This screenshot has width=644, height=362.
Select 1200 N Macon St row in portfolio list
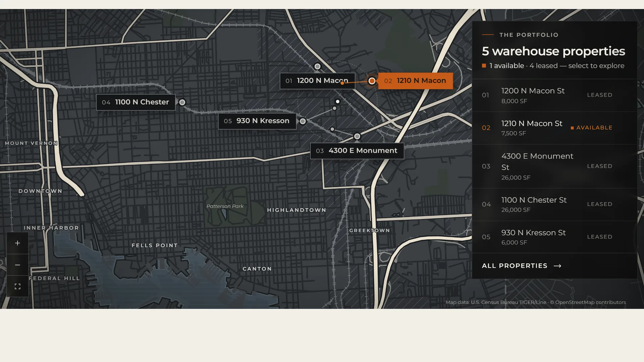(554, 95)
